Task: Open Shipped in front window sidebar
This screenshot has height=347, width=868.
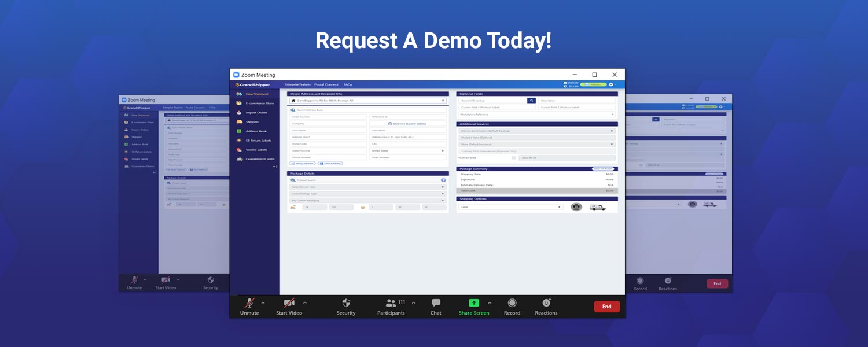Action: coord(248,122)
